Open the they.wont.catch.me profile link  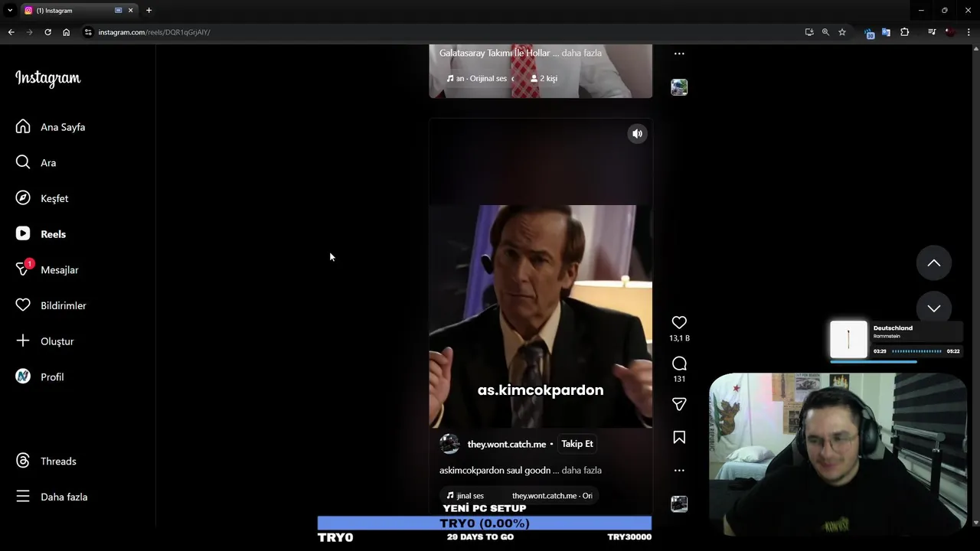[x=507, y=445]
